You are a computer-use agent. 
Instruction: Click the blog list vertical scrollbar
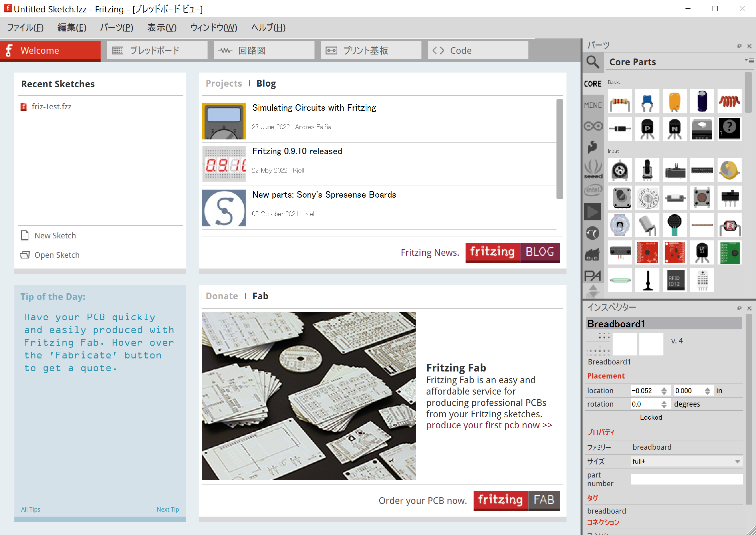(559, 149)
